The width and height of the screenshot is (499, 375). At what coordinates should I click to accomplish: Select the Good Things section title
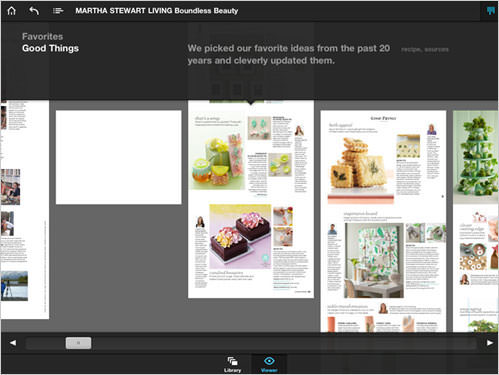pos(50,48)
